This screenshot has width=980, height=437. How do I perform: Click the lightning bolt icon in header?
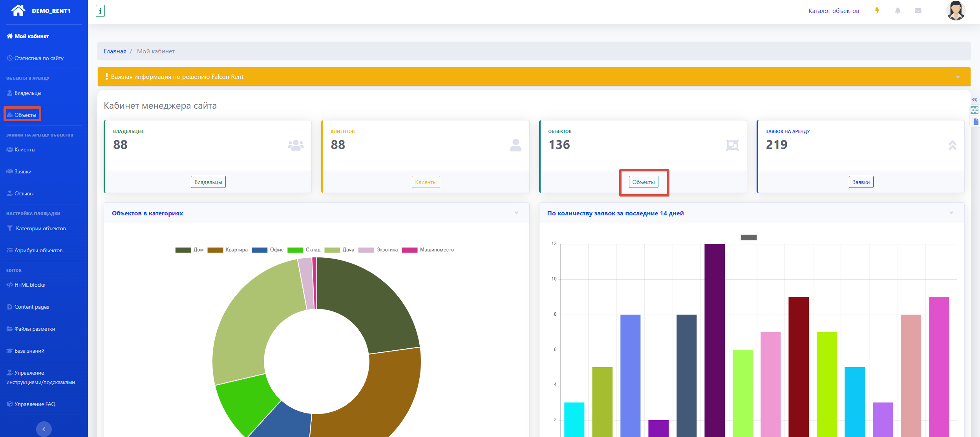pos(877,11)
